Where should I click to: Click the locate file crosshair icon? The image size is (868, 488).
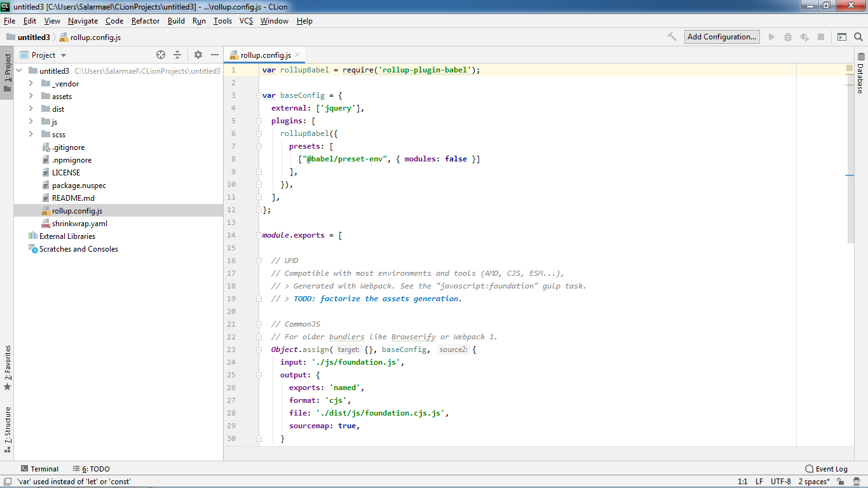161,55
